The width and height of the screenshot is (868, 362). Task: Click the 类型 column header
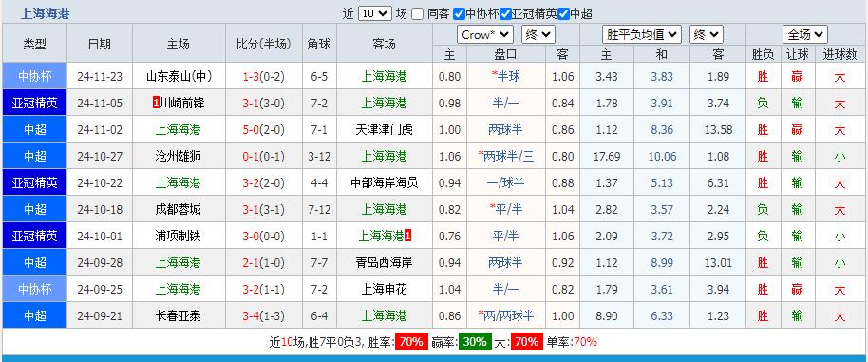(x=34, y=44)
